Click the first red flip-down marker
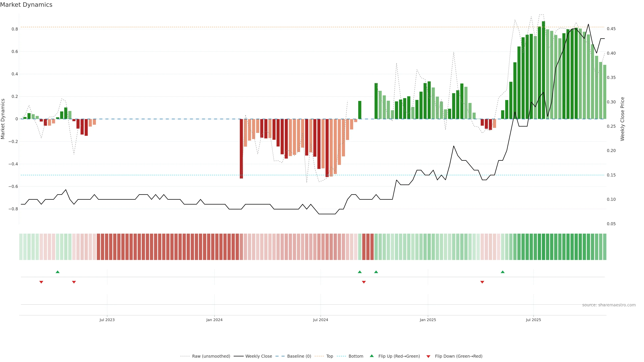The image size is (644, 362). coord(41,282)
